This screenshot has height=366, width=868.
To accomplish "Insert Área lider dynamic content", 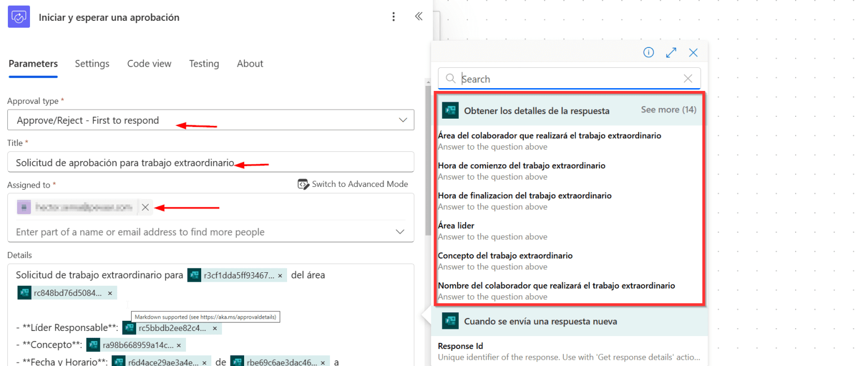I will (456, 226).
